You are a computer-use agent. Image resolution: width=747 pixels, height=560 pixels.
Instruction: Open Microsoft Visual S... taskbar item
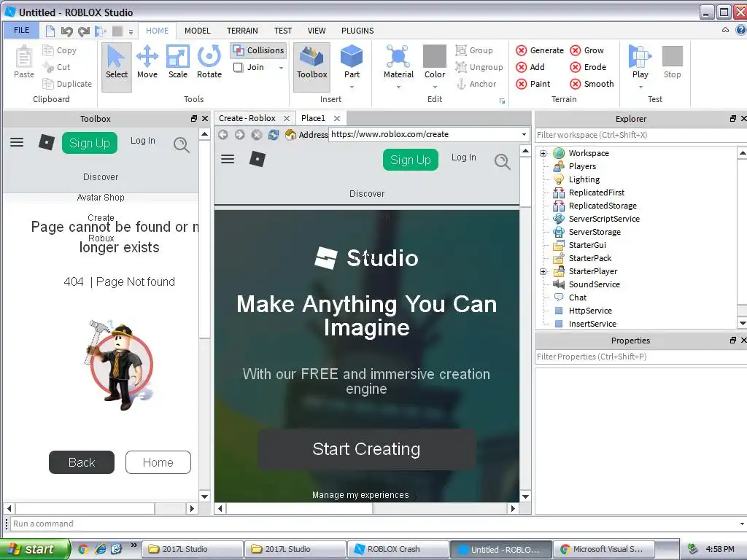point(603,549)
